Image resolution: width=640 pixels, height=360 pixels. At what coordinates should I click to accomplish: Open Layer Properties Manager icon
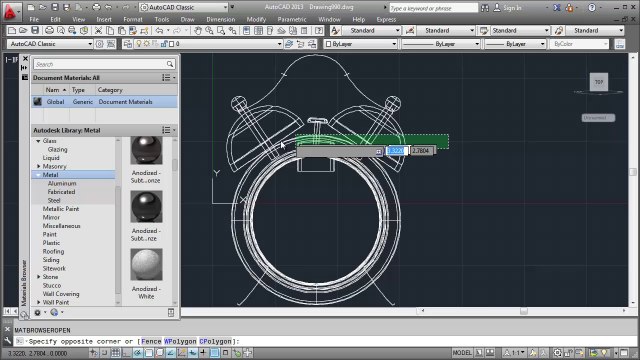click(127, 44)
